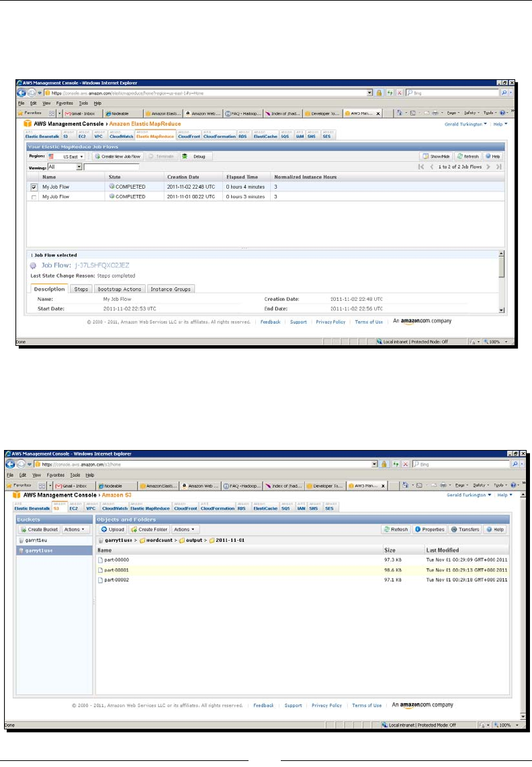Switch to the Steps tab of the job flow
Image resolution: width=532 pixels, height=767 pixels.
[x=81, y=289]
